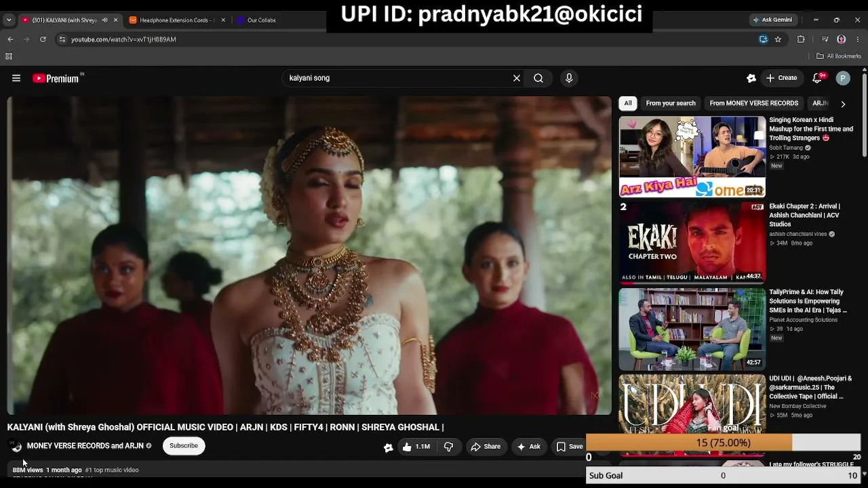View site information in address bar
The width and height of the screenshot is (868, 488).
[x=62, y=39]
